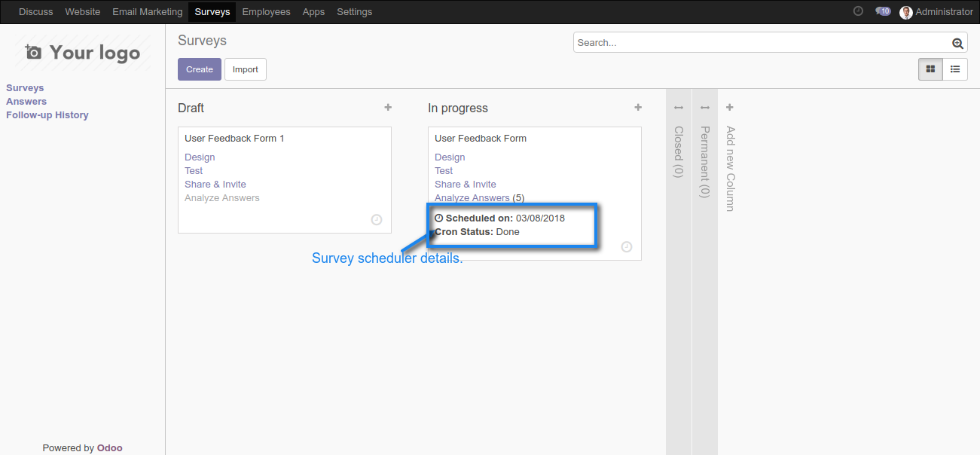Click Analyze Answers (5) link
The image size is (980, 455).
[480, 198]
